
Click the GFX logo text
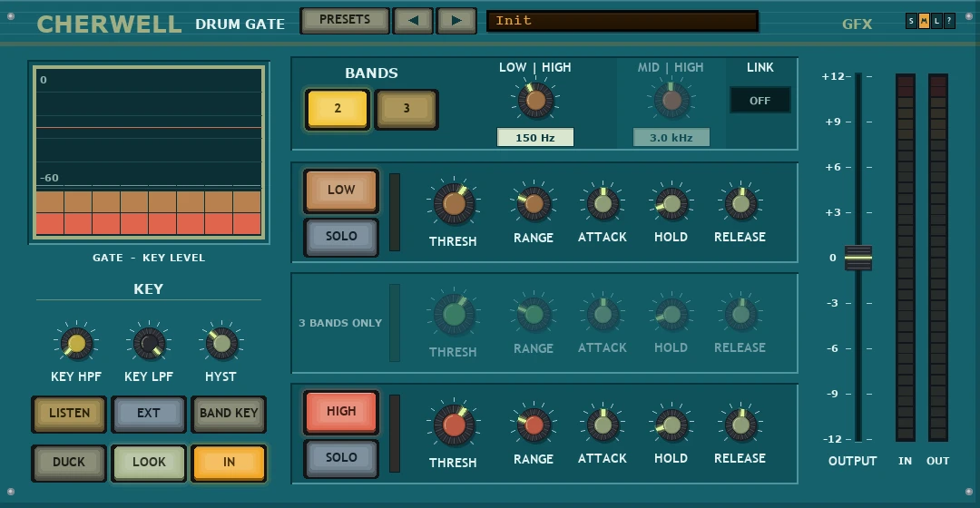pyautogui.click(x=857, y=24)
